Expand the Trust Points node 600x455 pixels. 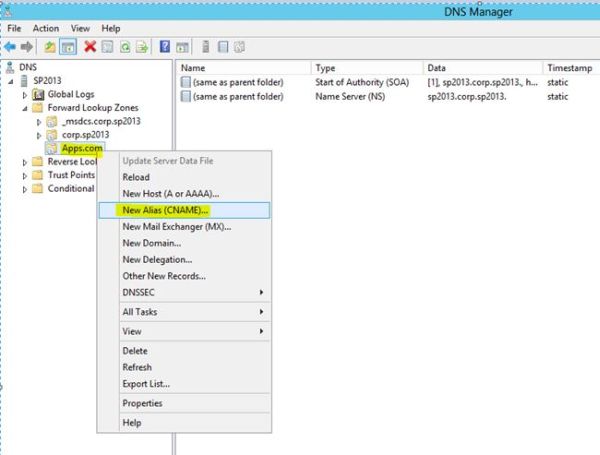[x=25, y=176]
